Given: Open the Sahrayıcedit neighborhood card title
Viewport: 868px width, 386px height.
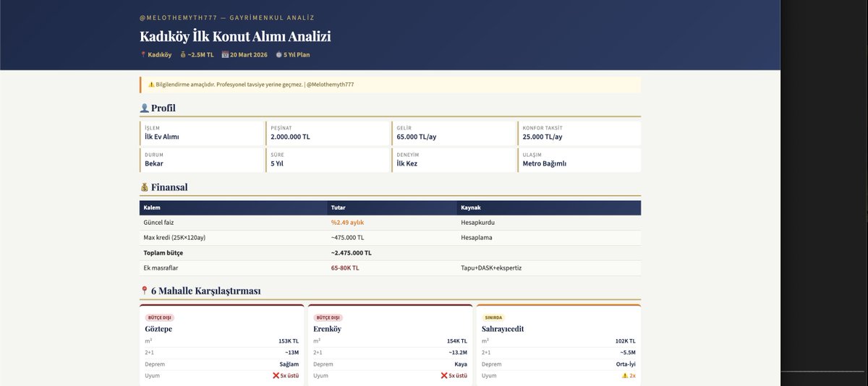Looking at the screenshot, I should [503, 329].
